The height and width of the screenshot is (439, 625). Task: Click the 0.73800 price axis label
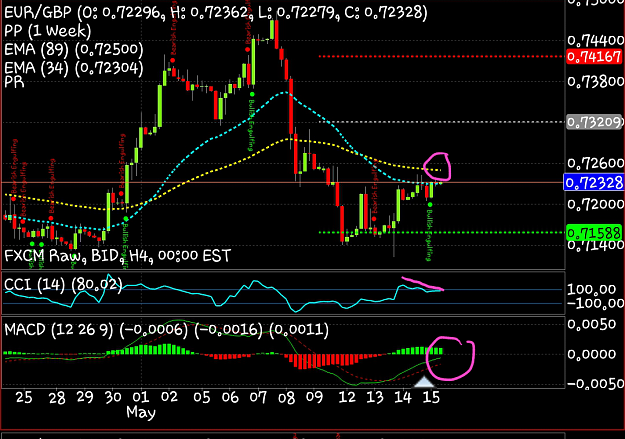(596, 82)
